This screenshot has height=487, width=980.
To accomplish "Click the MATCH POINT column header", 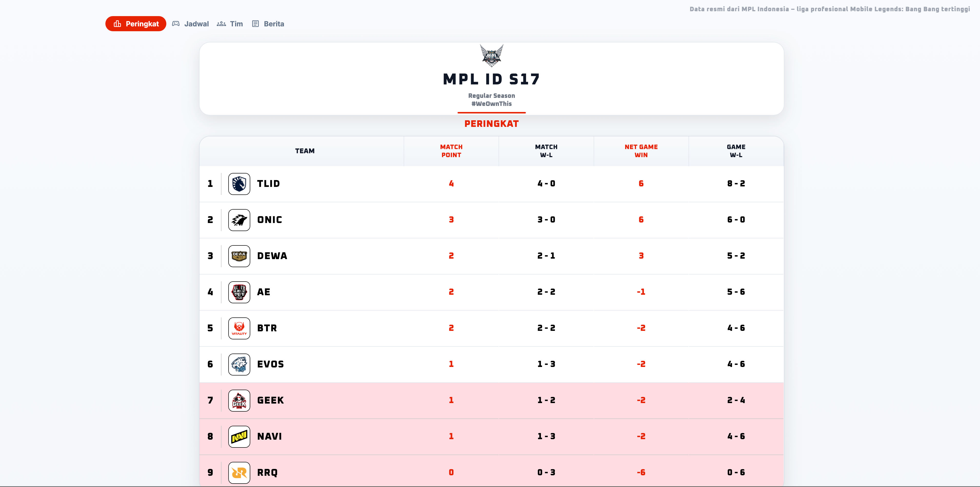I will click(x=451, y=151).
